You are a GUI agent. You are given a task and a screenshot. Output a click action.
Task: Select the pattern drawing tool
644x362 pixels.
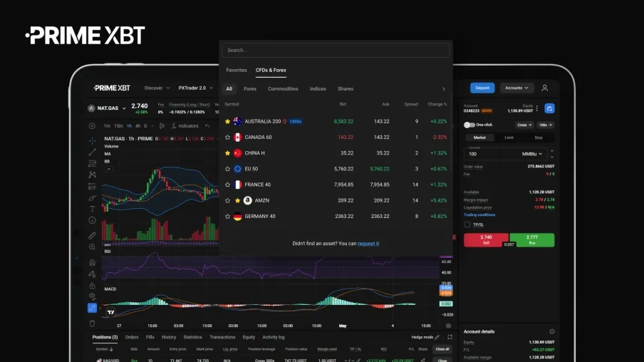click(x=92, y=175)
